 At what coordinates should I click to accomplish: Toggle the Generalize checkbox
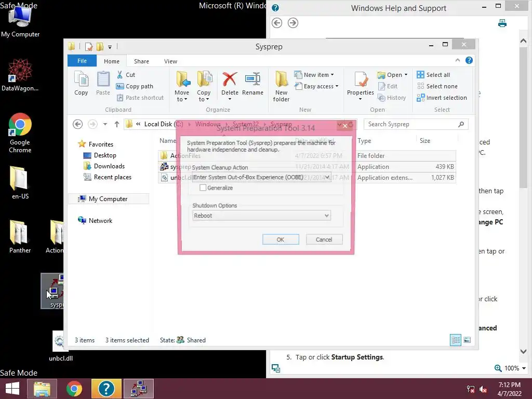pos(203,188)
